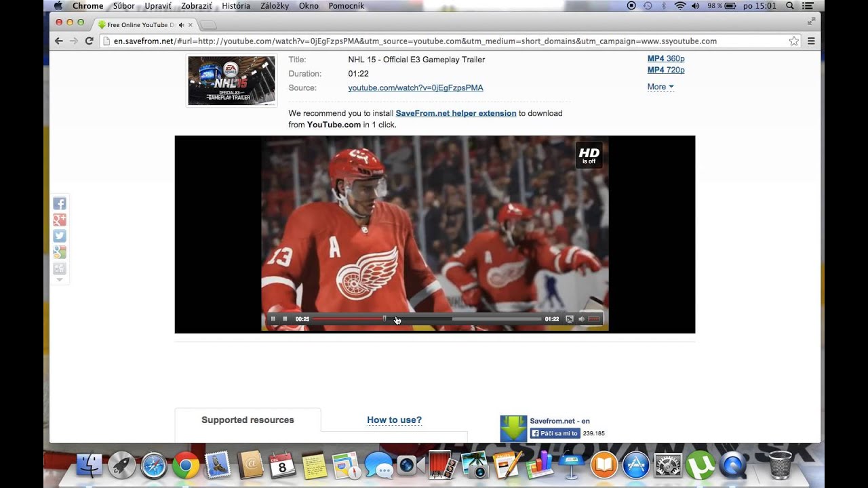Open the Okno menu
The width and height of the screenshot is (868, 488).
pyautogui.click(x=309, y=6)
